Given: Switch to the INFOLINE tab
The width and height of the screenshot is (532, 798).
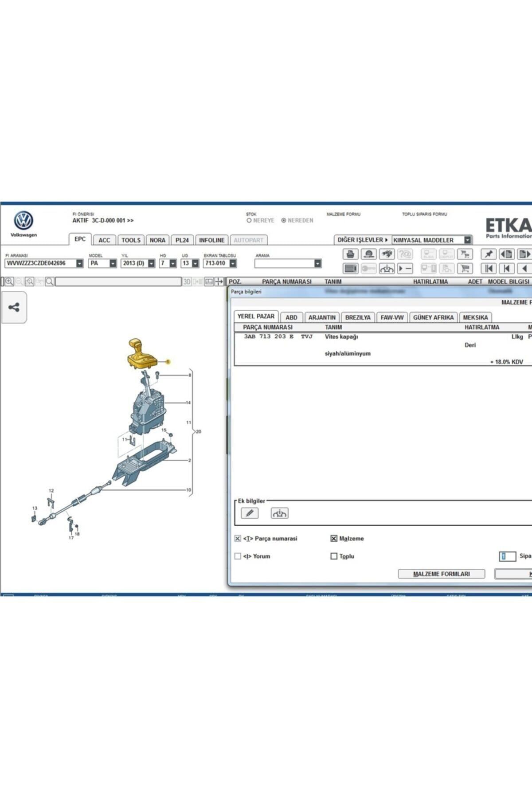Looking at the screenshot, I should point(211,240).
